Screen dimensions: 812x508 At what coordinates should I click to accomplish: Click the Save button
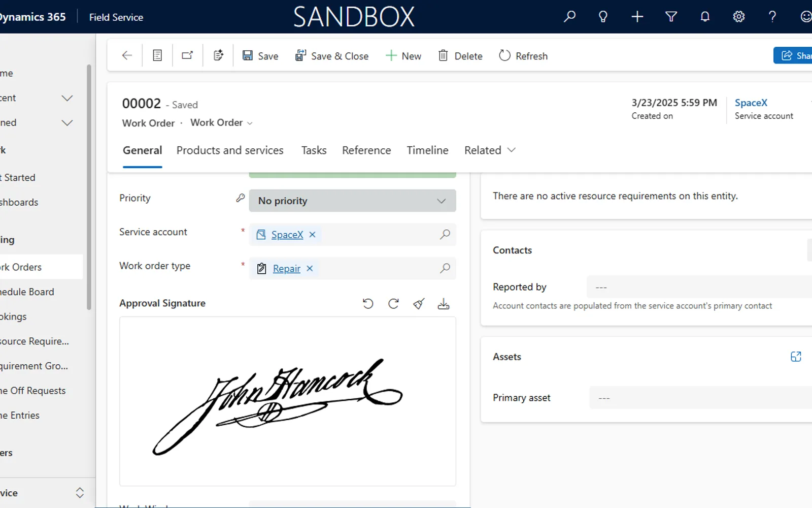coord(260,56)
